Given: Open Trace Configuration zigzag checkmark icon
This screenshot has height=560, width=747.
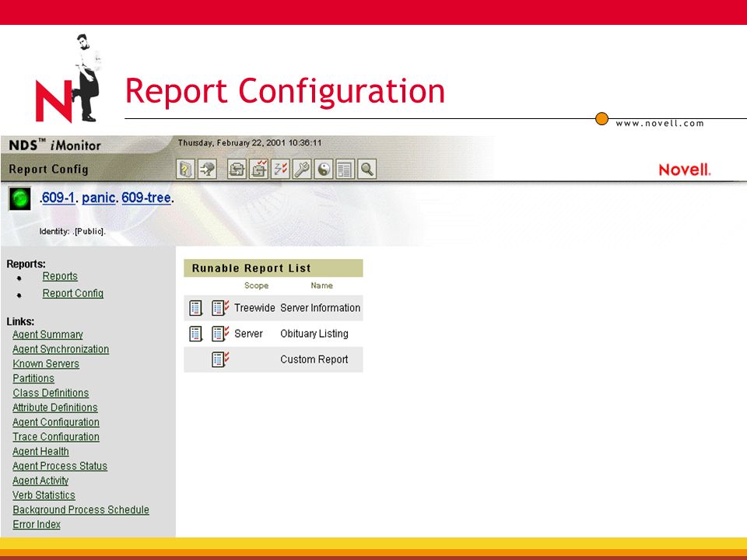Looking at the screenshot, I should point(280,169).
